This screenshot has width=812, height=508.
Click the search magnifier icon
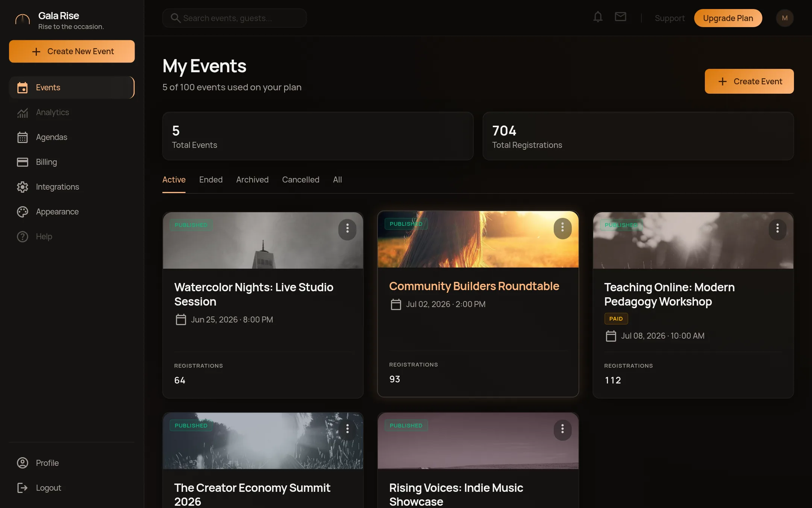[x=176, y=18]
